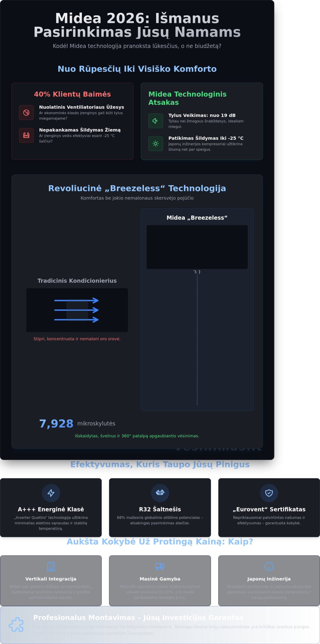
Task: Click the building icon above Vertikali Integracija
Action: click(x=51, y=567)
